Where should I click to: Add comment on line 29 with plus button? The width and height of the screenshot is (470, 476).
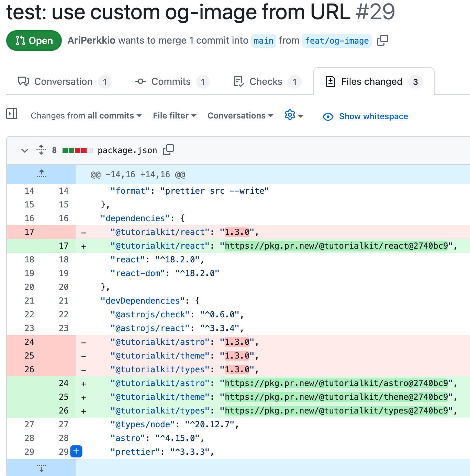[x=76, y=451]
